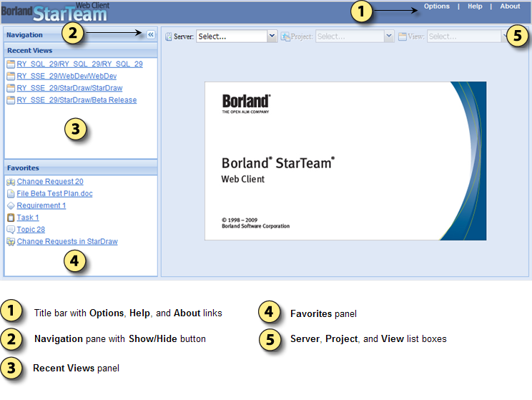Open favorite Change Request 20
532x400 pixels.
(50, 182)
